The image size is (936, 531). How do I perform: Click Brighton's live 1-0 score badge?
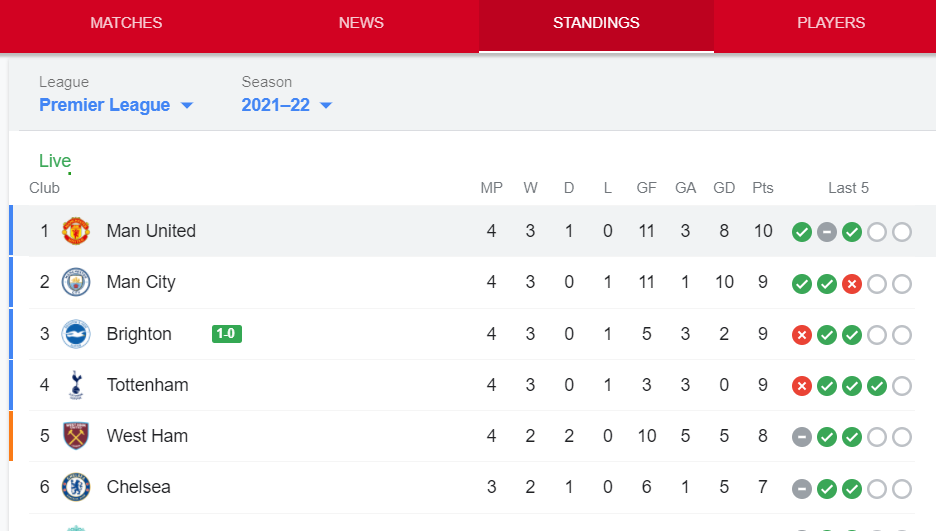(227, 334)
